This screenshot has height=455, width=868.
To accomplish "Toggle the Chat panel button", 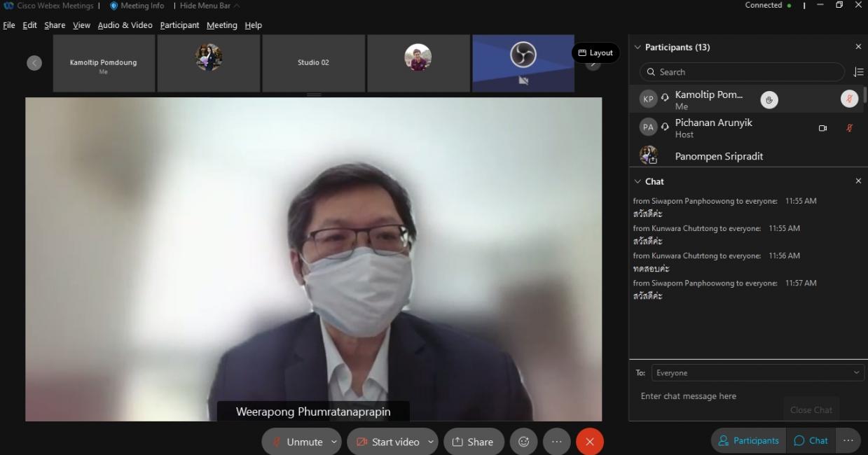I will point(811,440).
